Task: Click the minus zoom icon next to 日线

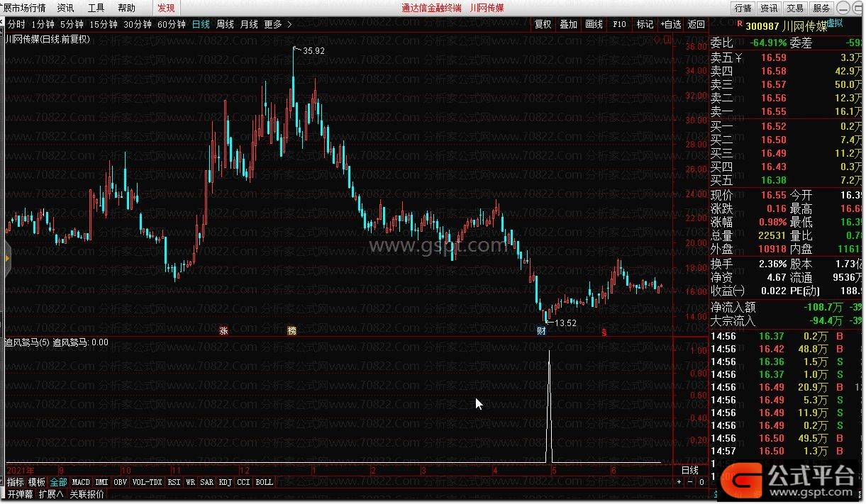Action: (690, 482)
